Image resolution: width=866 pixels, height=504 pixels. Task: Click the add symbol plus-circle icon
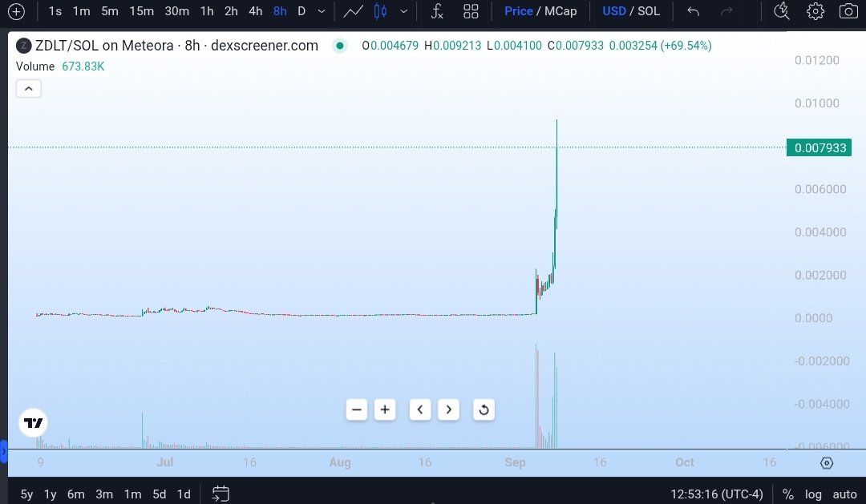pyautogui.click(x=17, y=11)
